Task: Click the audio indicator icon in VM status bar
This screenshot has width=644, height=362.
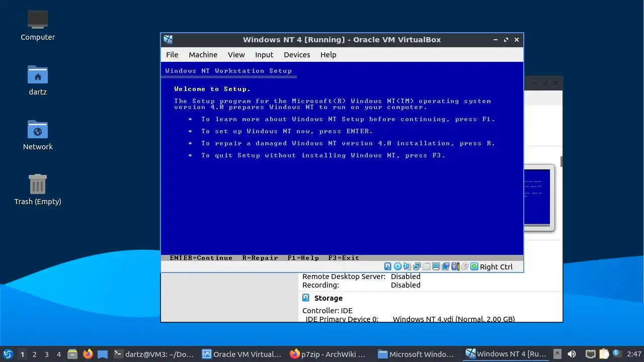Action: pyautogui.click(x=407, y=266)
